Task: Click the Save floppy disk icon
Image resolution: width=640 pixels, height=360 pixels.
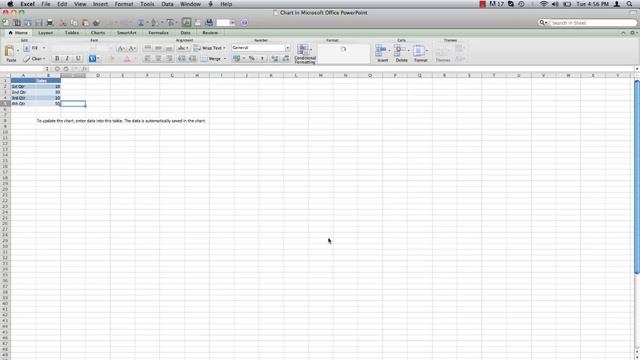Action: point(39,22)
